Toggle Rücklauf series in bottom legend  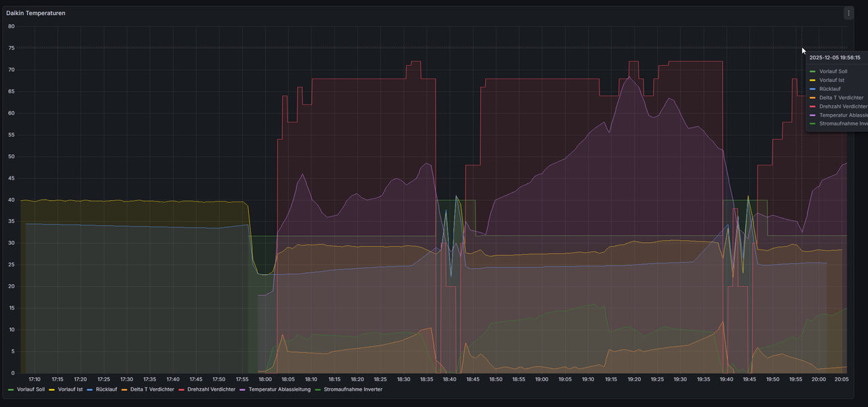pos(106,389)
